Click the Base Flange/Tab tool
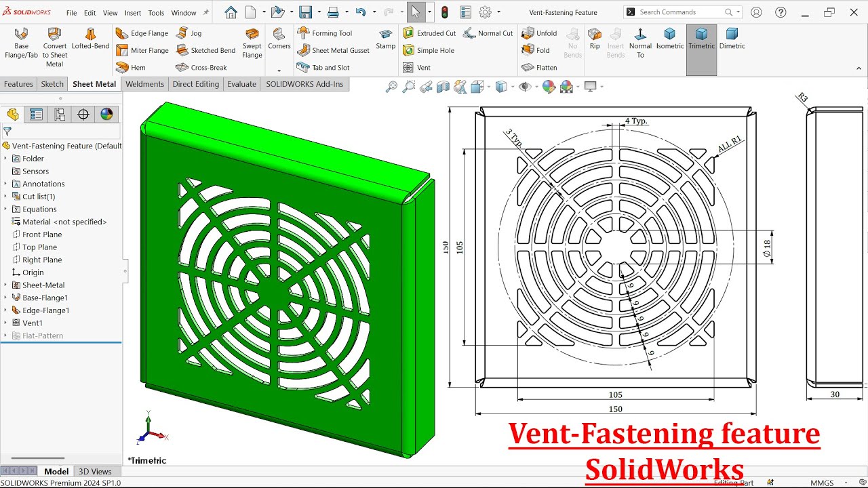The image size is (868, 488). pyautogui.click(x=21, y=44)
